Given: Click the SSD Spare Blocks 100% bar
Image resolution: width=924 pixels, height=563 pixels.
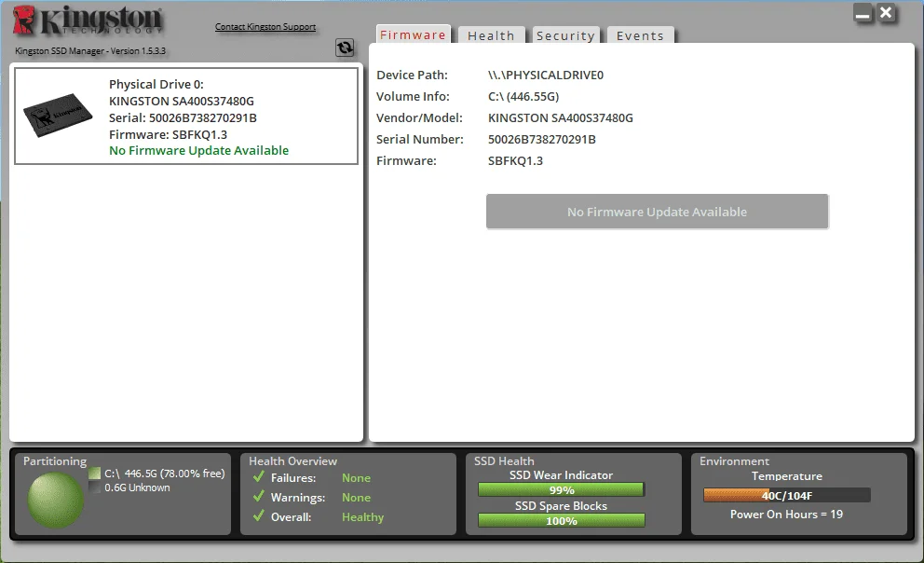Looking at the screenshot, I should point(561,520).
